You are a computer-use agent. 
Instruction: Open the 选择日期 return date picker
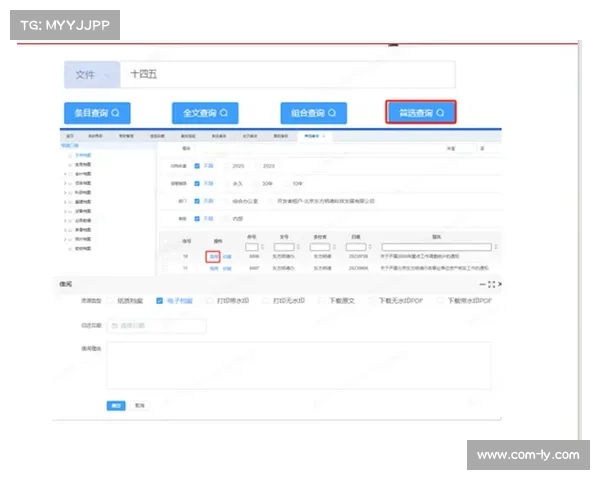(157, 326)
